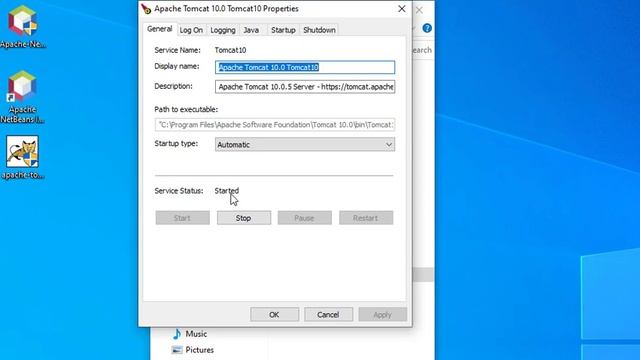Click the blue help icon in Explorer window

(427, 28)
